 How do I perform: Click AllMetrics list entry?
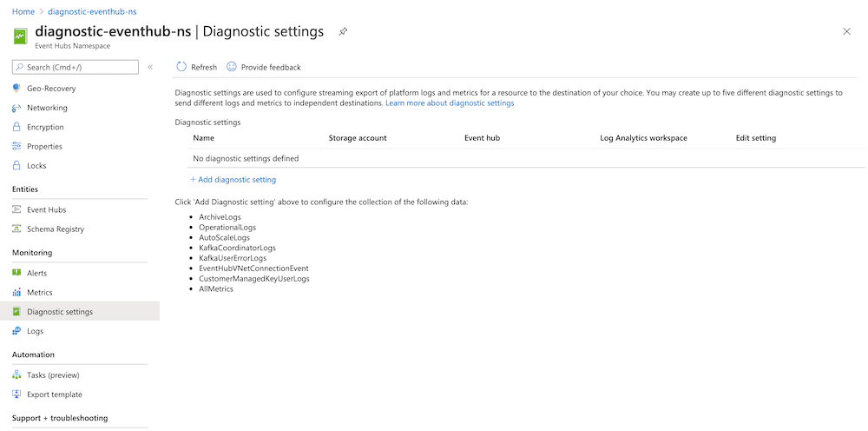[x=216, y=289]
